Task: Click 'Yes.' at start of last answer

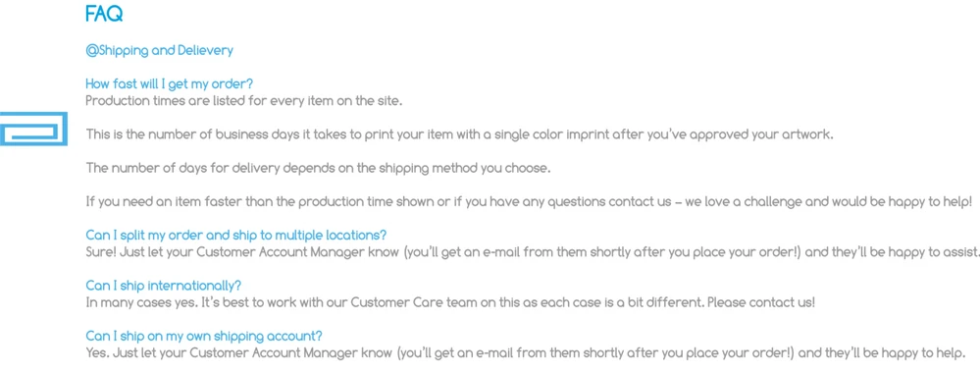Action: (x=97, y=352)
